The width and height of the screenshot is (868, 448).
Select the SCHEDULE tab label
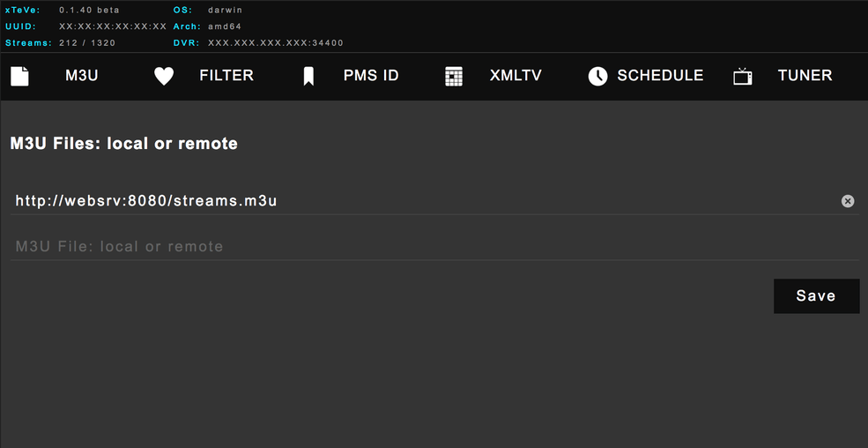point(660,76)
